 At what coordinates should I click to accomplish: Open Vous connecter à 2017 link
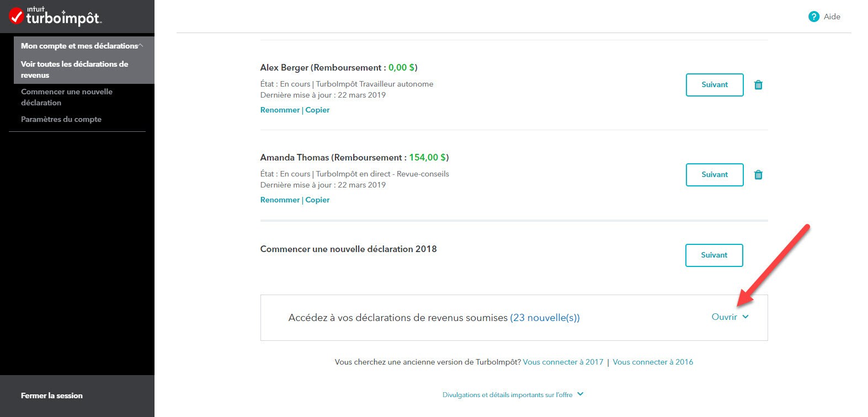pyautogui.click(x=563, y=362)
